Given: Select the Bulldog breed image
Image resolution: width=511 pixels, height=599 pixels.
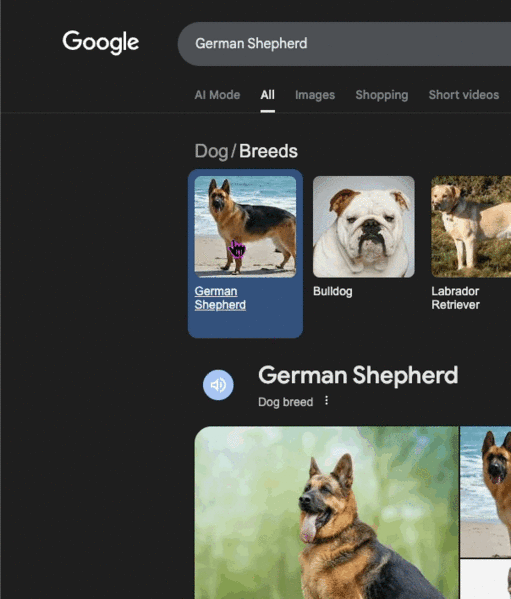Looking at the screenshot, I should coord(364,227).
